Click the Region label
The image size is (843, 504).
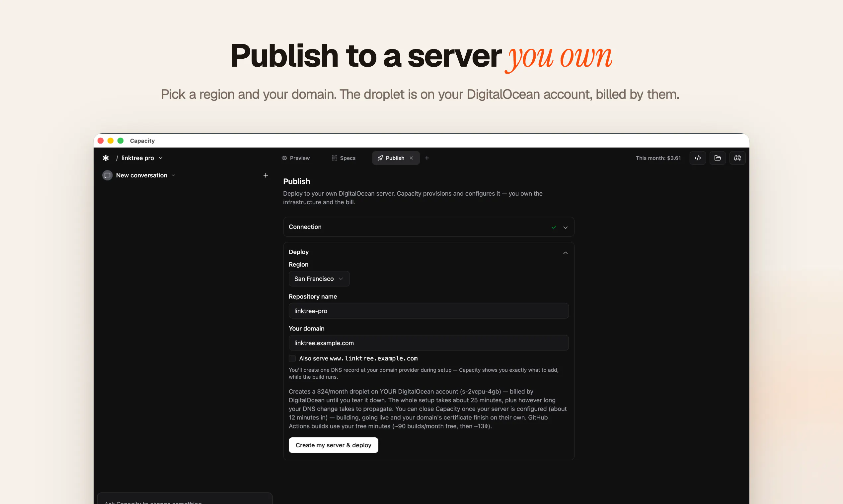(x=298, y=265)
